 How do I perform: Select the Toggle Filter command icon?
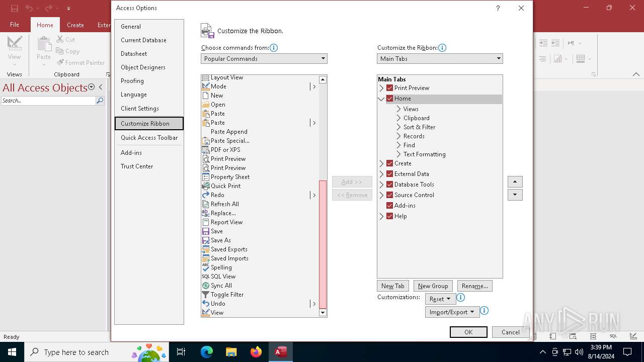(x=205, y=295)
